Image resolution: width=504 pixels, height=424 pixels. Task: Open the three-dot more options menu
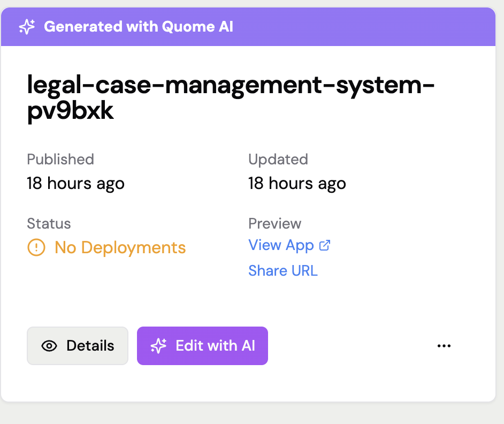click(x=444, y=346)
